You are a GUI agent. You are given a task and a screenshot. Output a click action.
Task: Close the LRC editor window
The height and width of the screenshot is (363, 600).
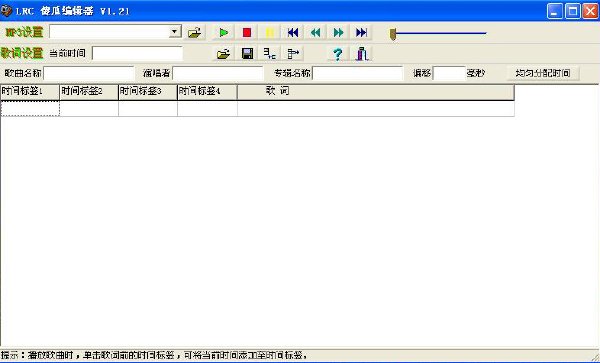pyautogui.click(x=590, y=11)
